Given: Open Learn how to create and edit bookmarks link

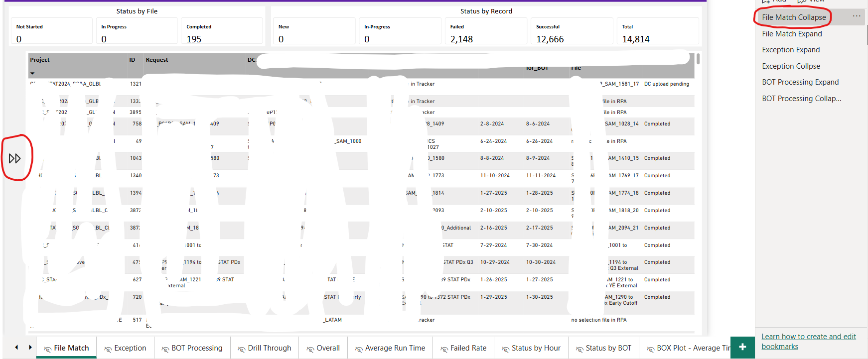Looking at the screenshot, I should point(808,342).
